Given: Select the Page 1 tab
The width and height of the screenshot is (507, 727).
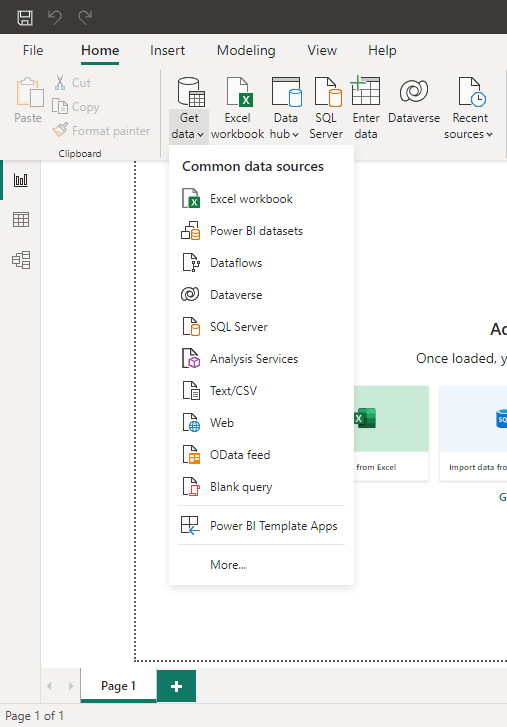Looking at the screenshot, I should 118,686.
